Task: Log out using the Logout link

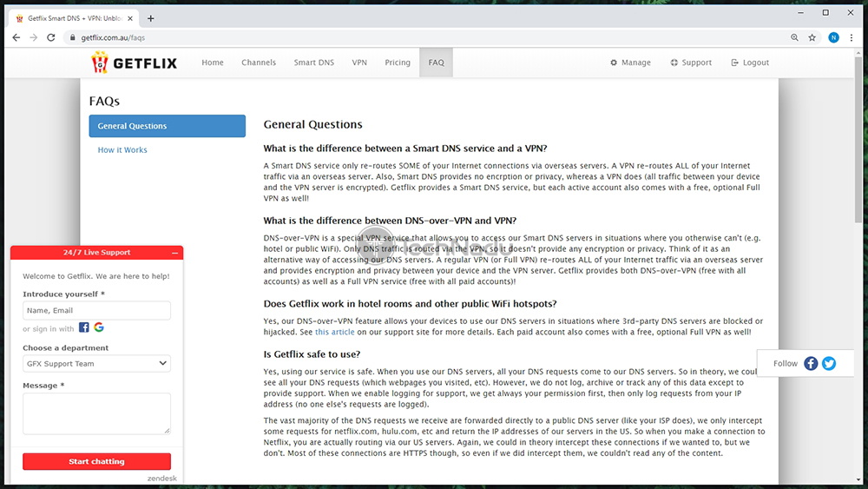Action: point(750,63)
